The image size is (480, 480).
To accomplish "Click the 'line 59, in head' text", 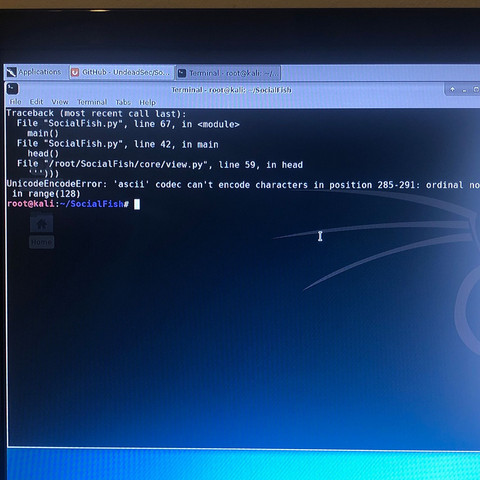I will pyautogui.click(x=260, y=164).
